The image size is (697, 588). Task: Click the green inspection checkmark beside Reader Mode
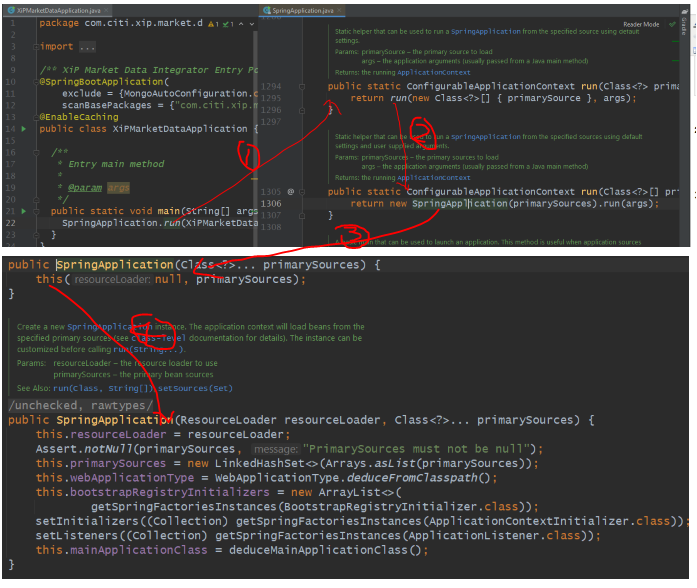click(672, 24)
